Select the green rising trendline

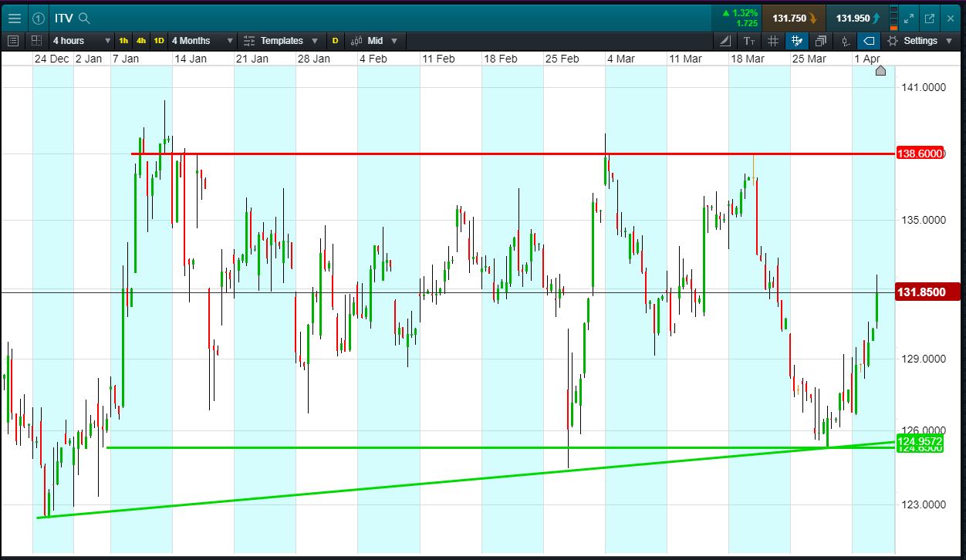(x=465, y=481)
